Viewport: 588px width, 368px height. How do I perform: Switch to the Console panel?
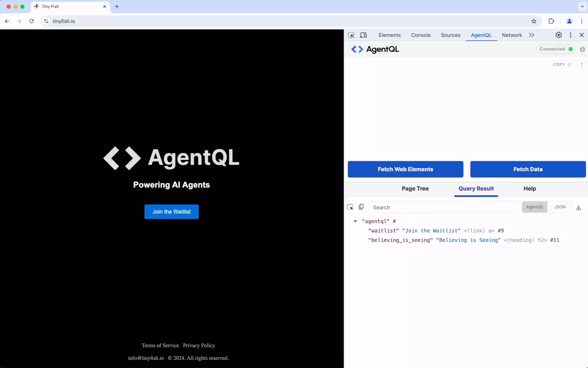click(421, 35)
